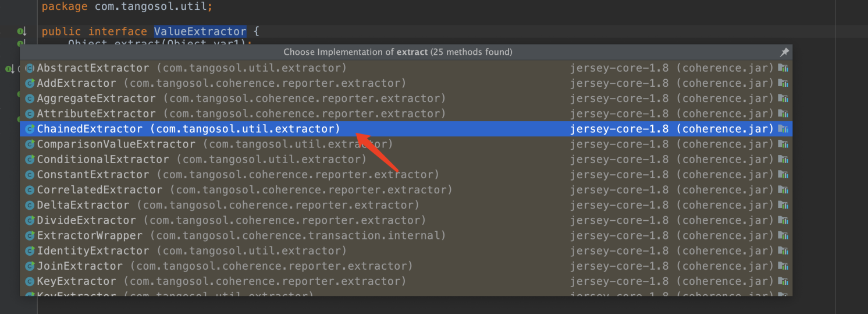Pin the Choose Implementation popup
The width and height of the screenshot is (868, 314).
(784, 52)
